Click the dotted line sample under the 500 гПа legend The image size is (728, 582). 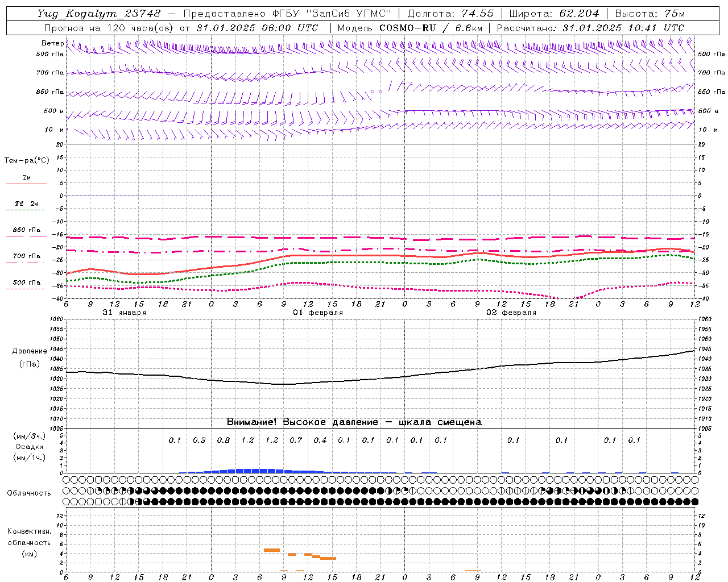point(26,289)
